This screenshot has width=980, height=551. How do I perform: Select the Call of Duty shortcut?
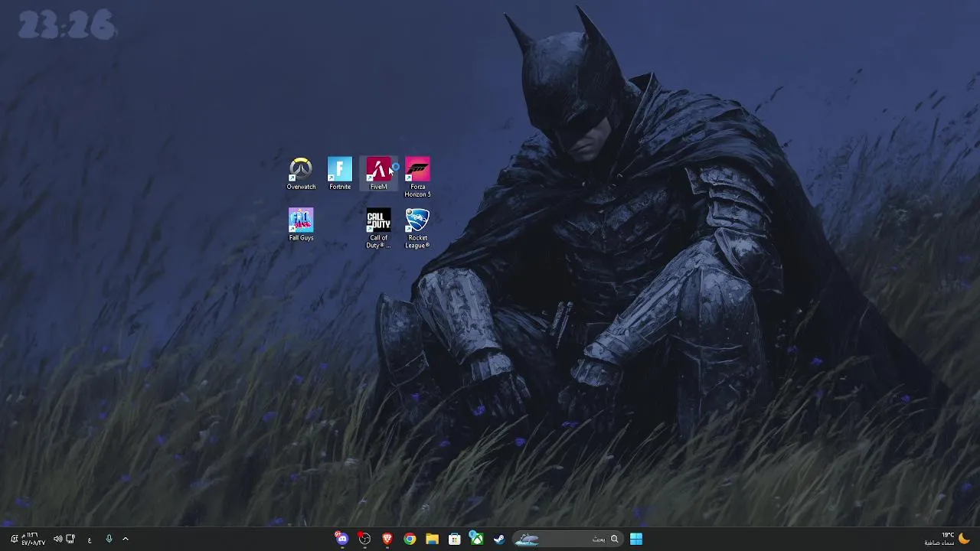378,228
